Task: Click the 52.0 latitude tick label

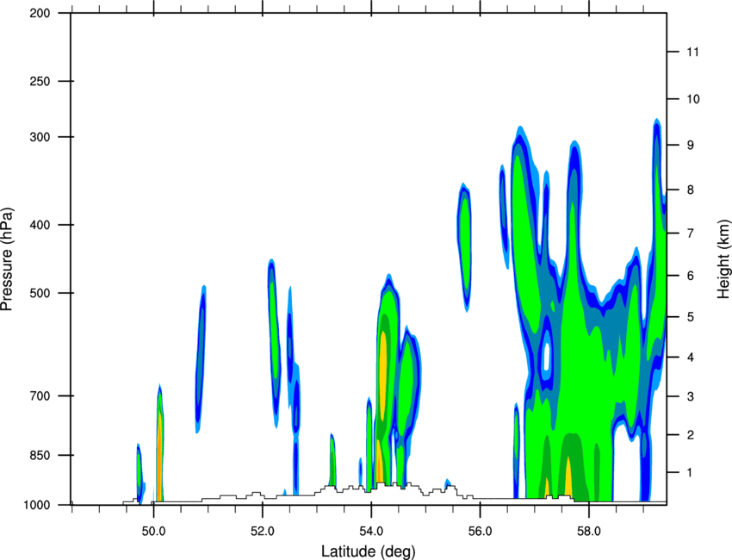Action: tap(263, 532)
